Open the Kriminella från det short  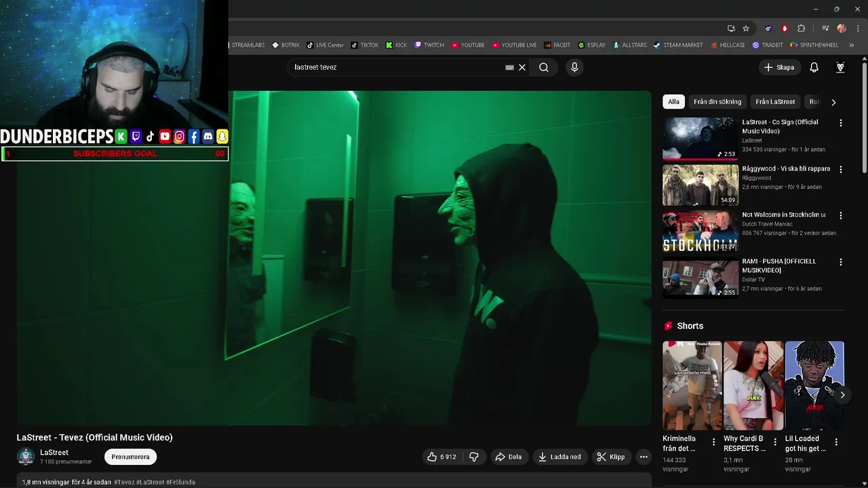pyautogui.click(x=692, y=386)
